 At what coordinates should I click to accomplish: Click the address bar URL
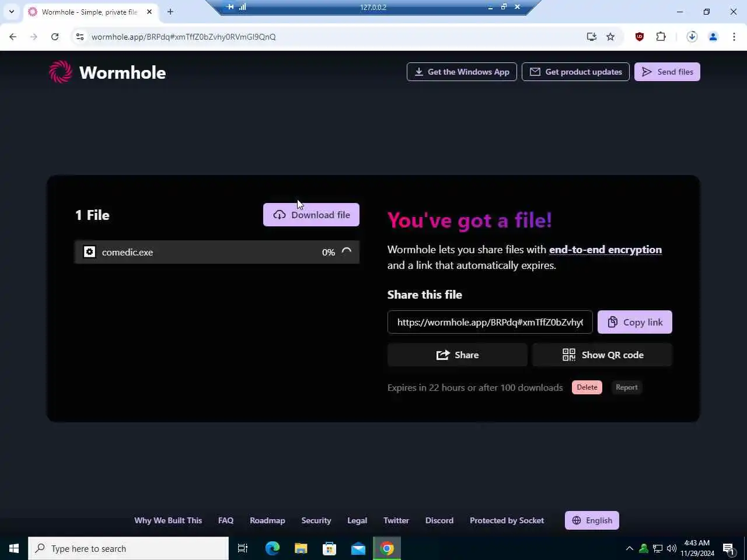183,37
